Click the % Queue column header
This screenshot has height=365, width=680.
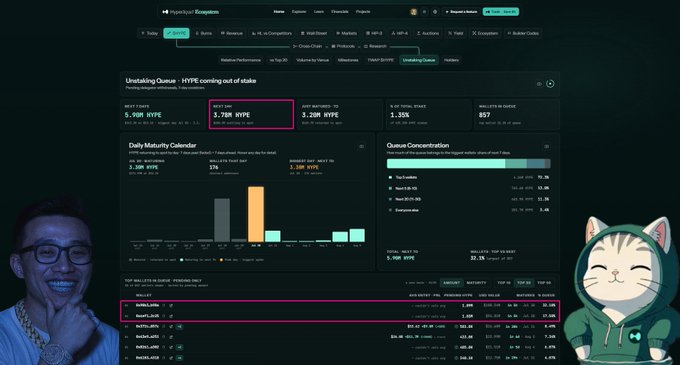tap(546, 295)
